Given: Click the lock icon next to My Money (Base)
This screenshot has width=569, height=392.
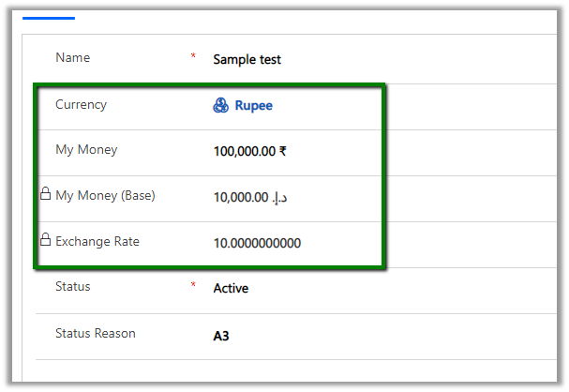Looking at the screenshot, I should click(44, 195).
